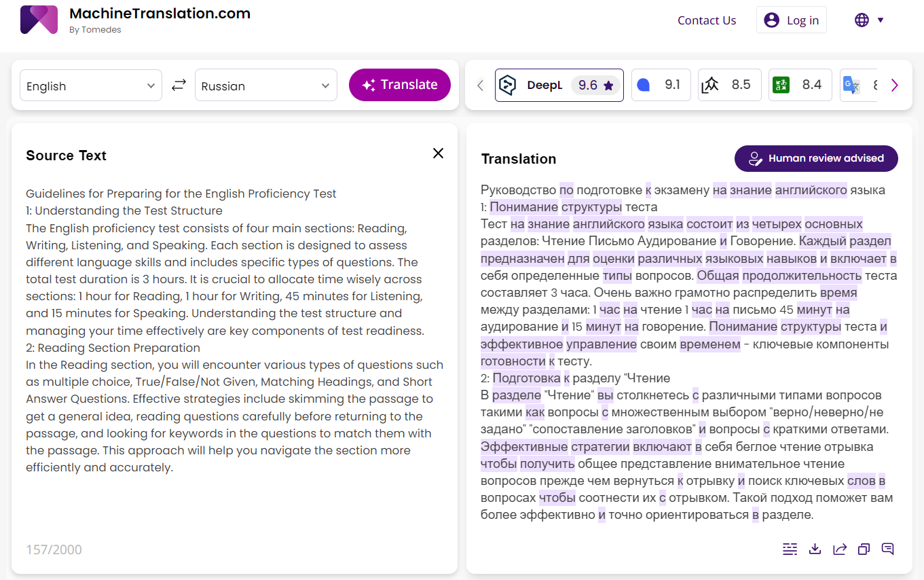
Task: Click the By Tomedes text
Action: [95, 30]
